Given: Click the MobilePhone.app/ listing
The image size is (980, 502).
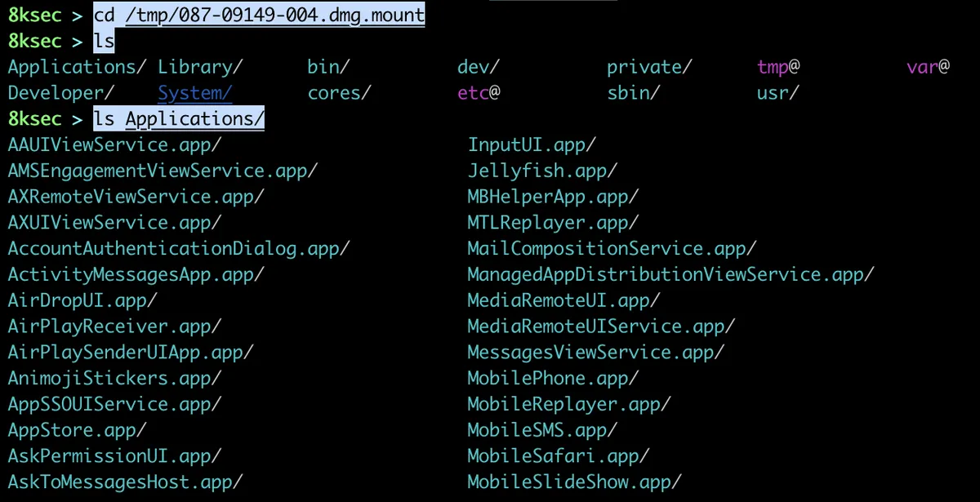Looking at the screenshot, I should [x=553, y=378].
